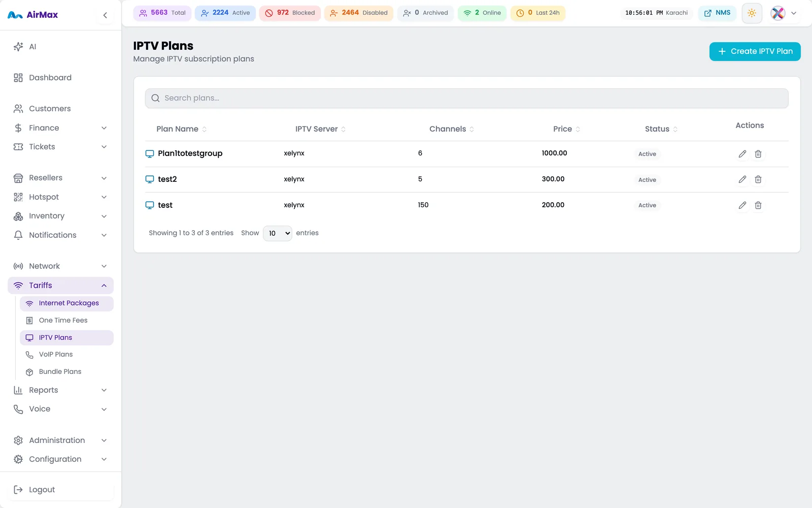The height and width of the screenshot is (508, 812).
Task: Toggle the light/dark theme sun icon
Action: tap(752, 13)
